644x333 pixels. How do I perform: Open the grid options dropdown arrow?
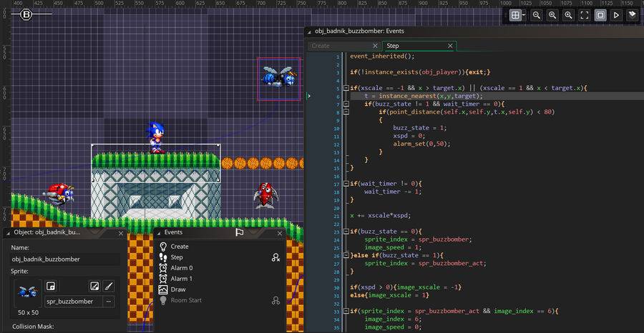(524, 16)
